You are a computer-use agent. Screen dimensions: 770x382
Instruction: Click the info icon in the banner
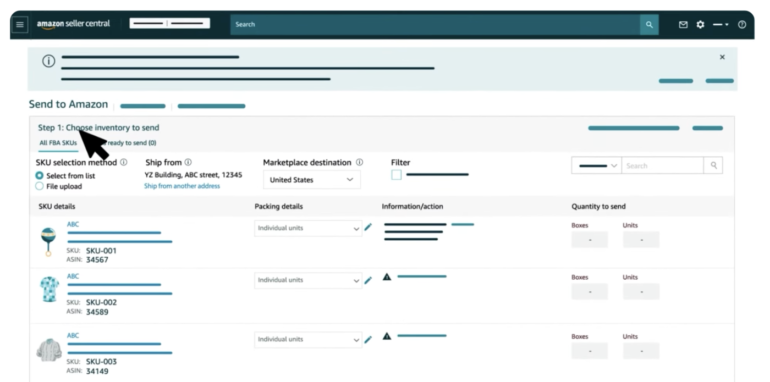click(x=48, y=61)
